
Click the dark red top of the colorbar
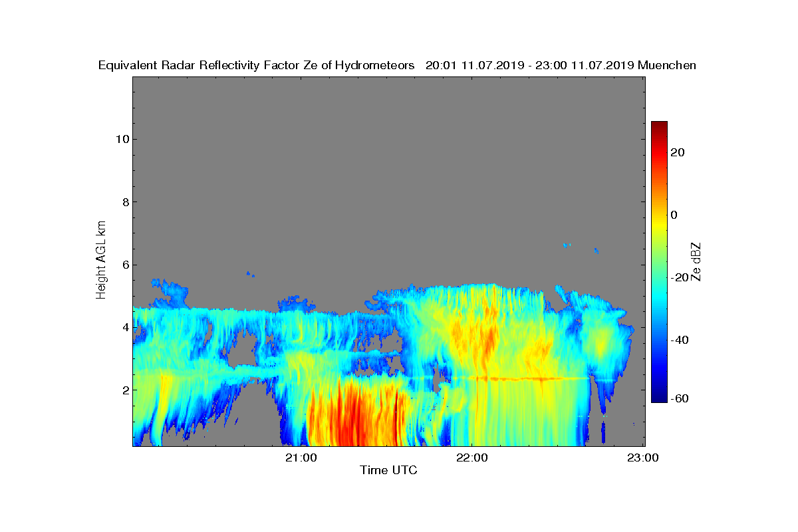(659, 125)
